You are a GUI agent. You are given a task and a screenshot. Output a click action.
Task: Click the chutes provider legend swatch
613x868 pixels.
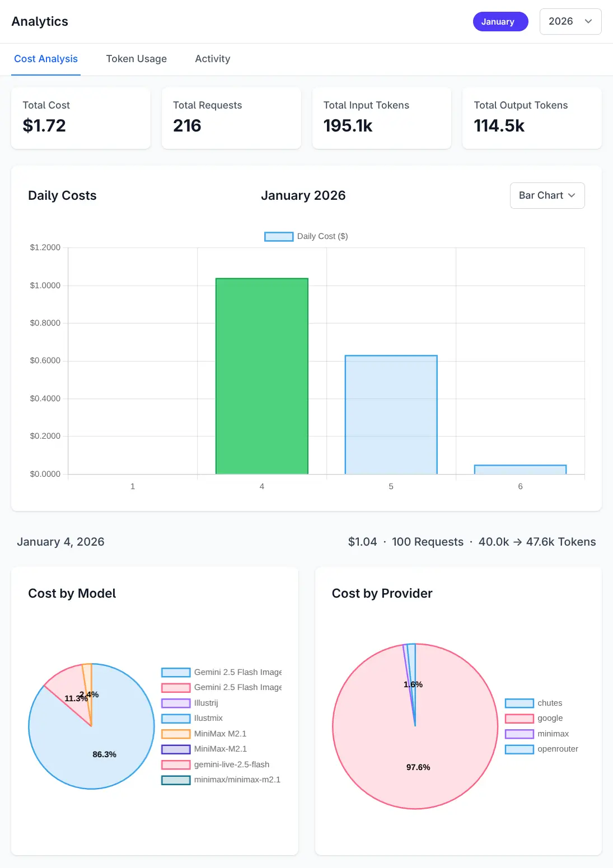(519, 703)
